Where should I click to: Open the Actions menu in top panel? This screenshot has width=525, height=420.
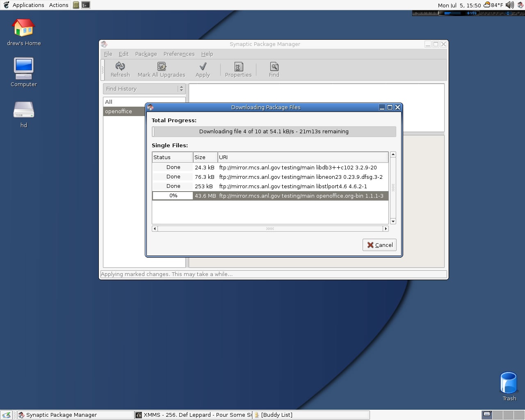pyautogui.click(x=59, y=5)
